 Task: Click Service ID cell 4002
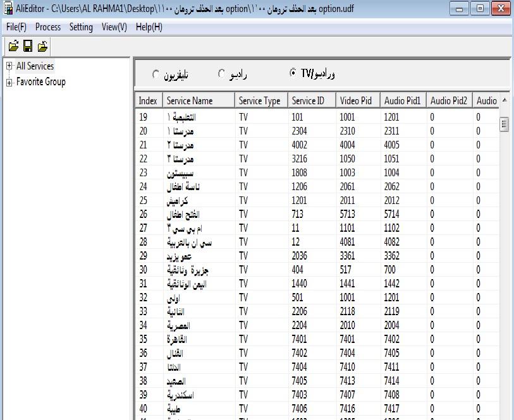[x=299, y=145]
